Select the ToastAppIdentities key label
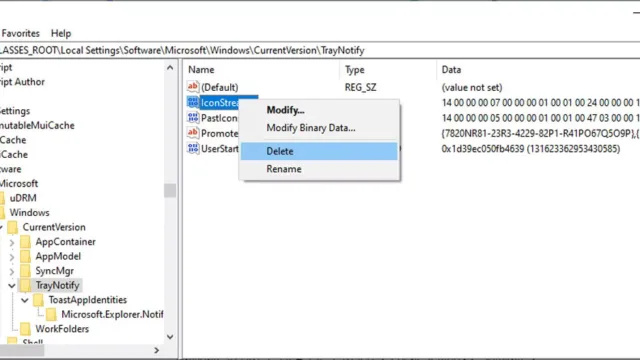The height and width of the screenshot is (360, 640). (88, 300)
